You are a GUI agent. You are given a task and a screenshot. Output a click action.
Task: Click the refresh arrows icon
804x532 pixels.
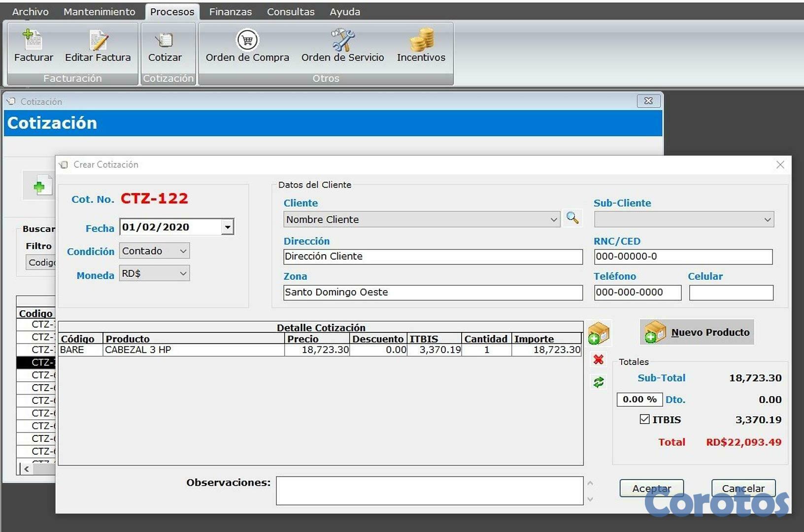[x=598, y=381]
